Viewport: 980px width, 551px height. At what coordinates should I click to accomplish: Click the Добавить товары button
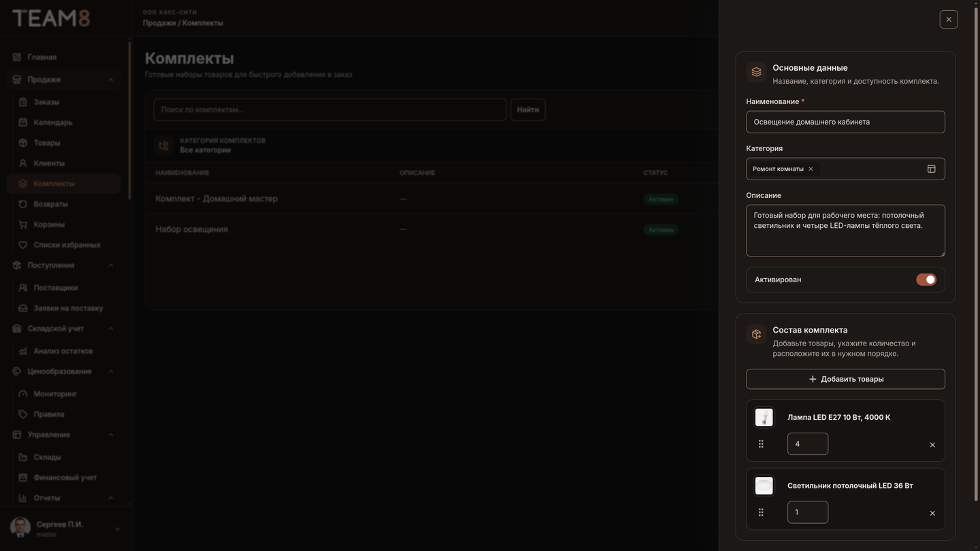coord(845,379)
